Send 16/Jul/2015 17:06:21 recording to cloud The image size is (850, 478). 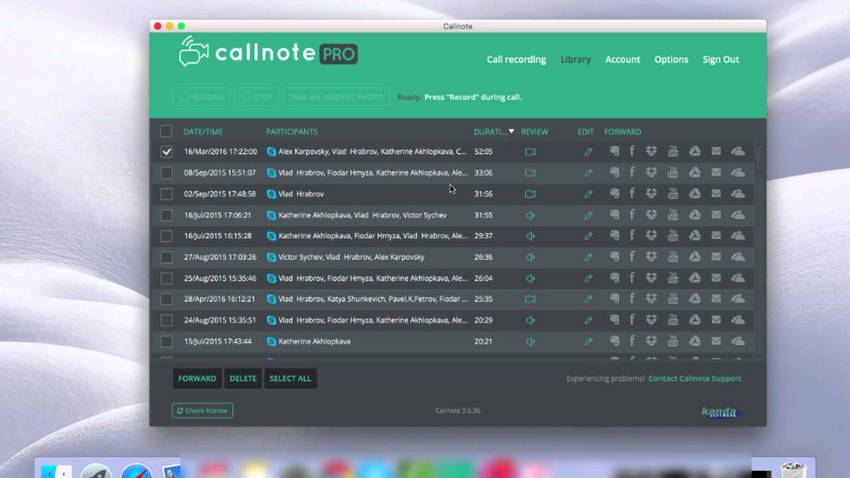[x=738, y=215]
